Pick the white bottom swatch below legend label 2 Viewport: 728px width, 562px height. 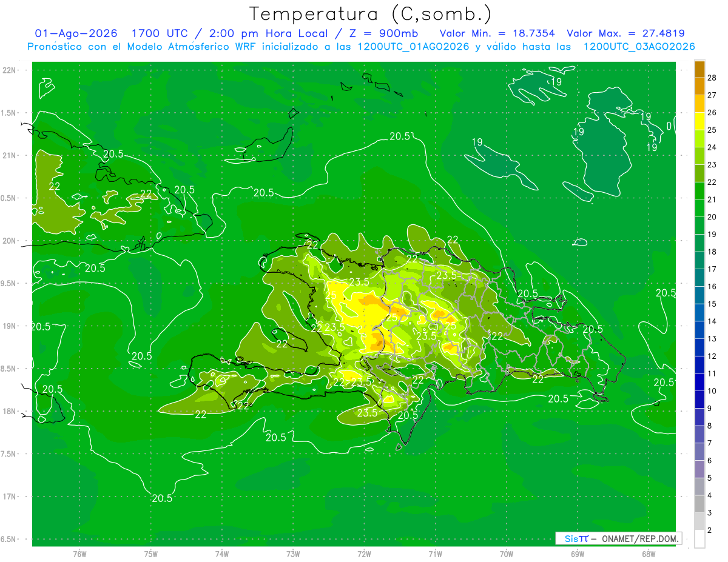pos(699,539)
